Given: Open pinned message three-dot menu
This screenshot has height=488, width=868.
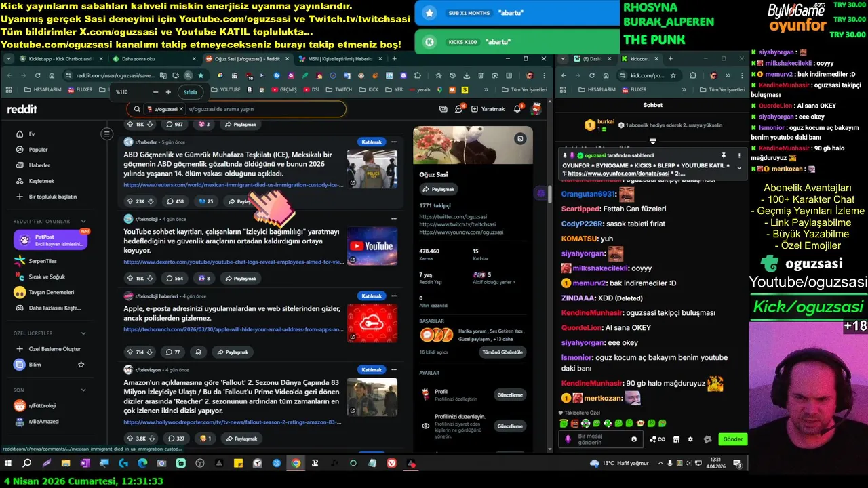Looking at the screenshot, I should pos(739,155).
